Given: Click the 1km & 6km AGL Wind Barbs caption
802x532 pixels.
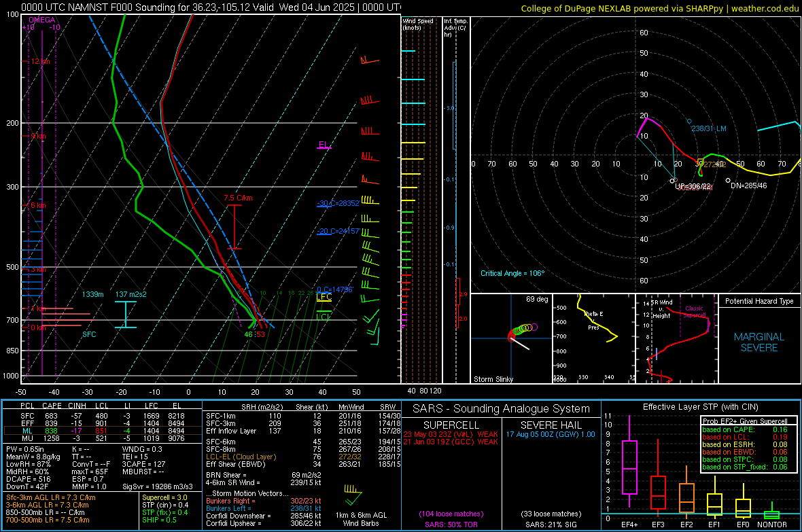Looking at the screenshot, I should [x=361, y=520].
